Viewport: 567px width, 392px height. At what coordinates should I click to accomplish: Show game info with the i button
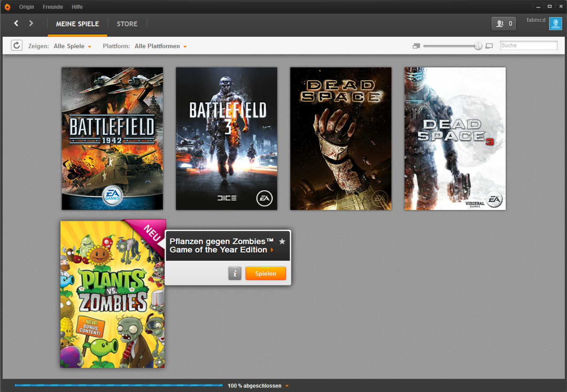(235, 273)
